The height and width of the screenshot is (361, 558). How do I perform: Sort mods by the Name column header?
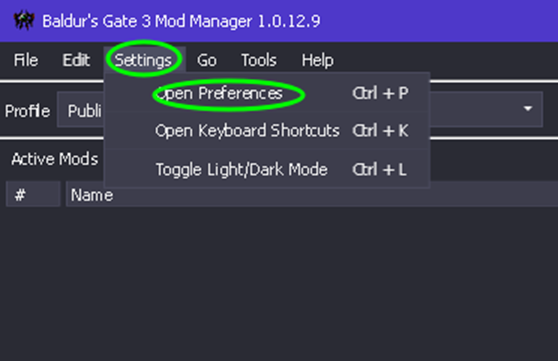(312, 194)
